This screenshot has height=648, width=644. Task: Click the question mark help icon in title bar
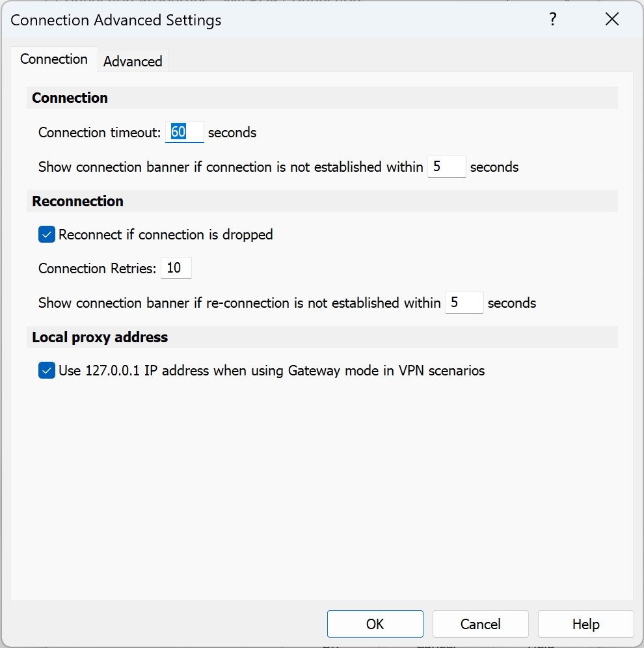click(x=552, y=20)
